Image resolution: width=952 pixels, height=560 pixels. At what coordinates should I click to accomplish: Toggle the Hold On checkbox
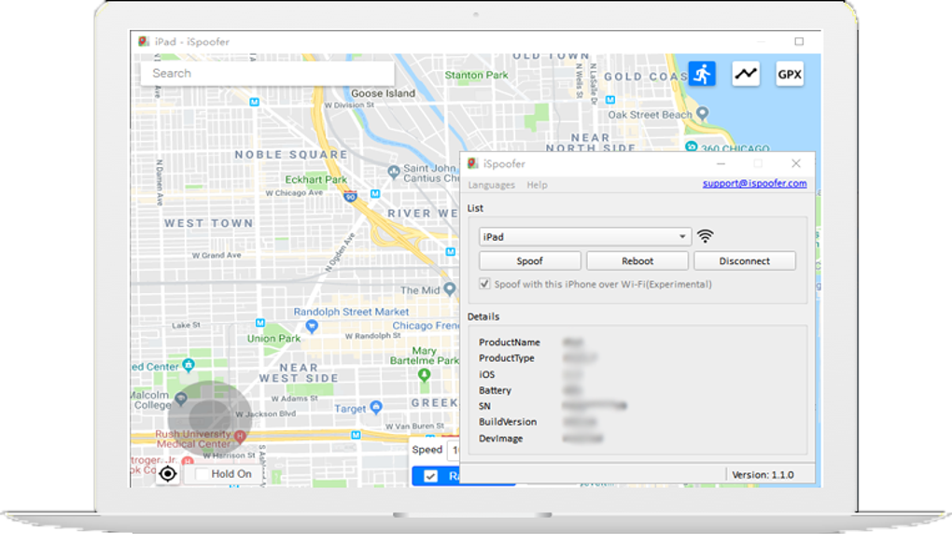203,474
